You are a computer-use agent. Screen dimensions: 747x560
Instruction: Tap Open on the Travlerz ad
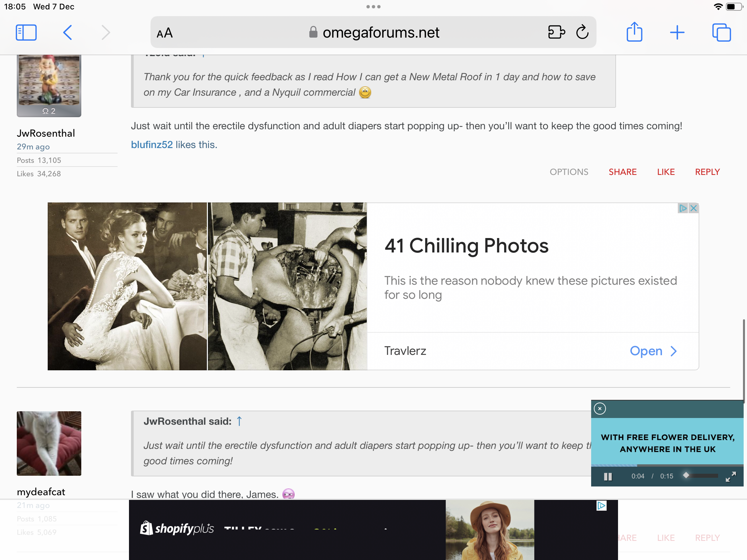point(653,351)
